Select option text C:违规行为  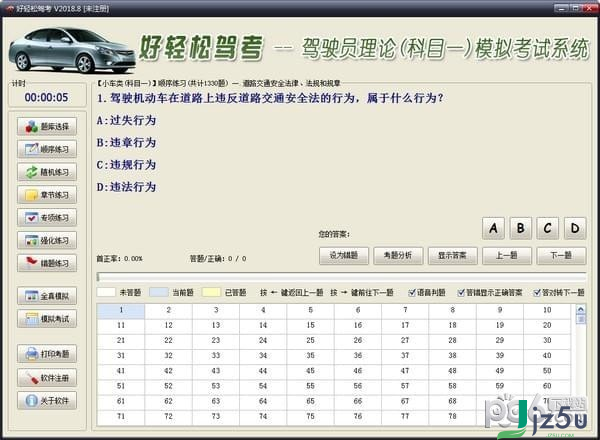[126, 165]
